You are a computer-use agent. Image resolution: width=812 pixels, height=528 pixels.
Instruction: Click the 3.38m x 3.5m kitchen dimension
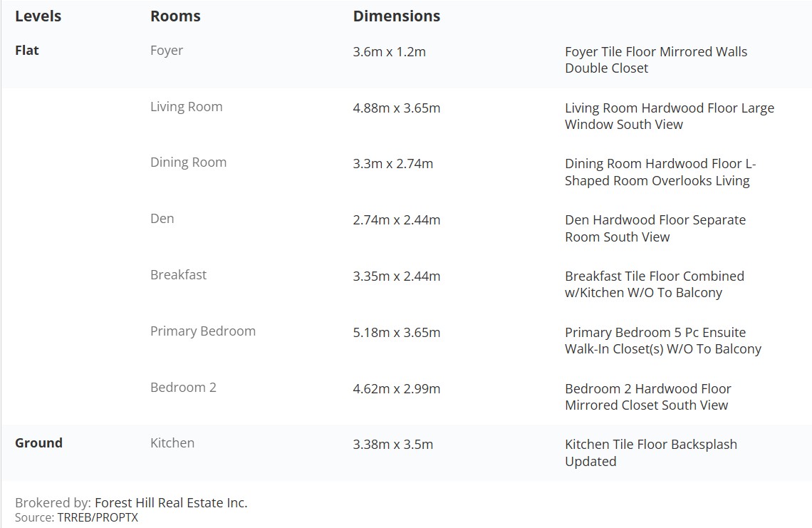pos(393,445)
